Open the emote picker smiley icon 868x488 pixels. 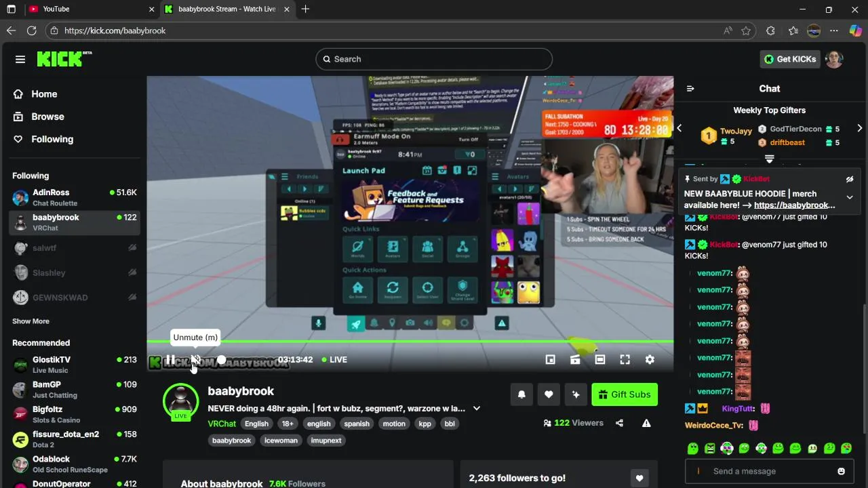842,471
